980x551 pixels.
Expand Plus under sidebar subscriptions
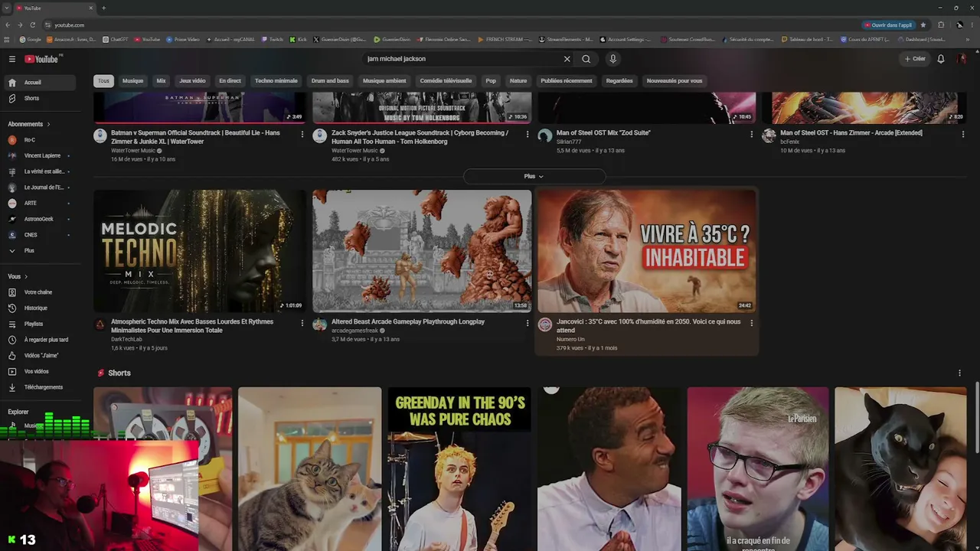pos(41,251)
